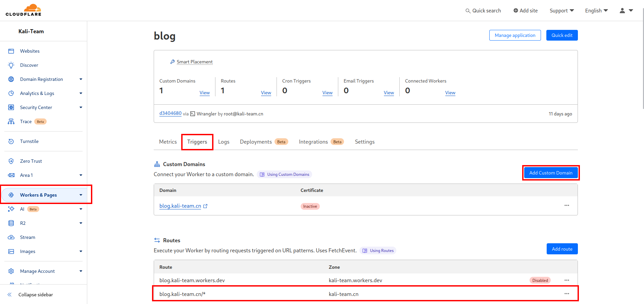Switch to the Logs tab
644x304 pixels.
224,142
